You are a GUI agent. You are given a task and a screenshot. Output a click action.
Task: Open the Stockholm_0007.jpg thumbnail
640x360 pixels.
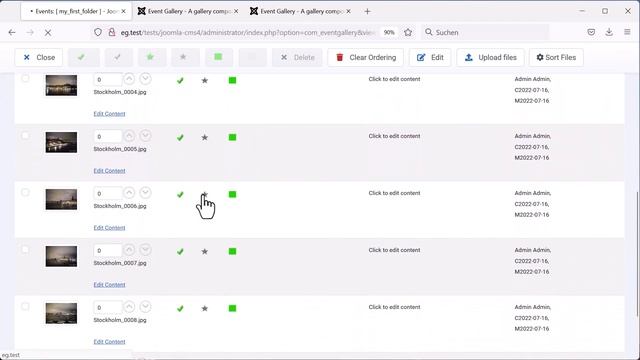tap(61, 256)
